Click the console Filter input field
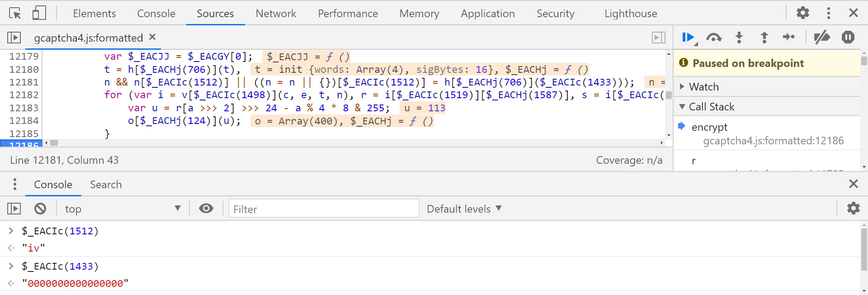The height and width of the screenshot is (295, 868). click(324, 209)
